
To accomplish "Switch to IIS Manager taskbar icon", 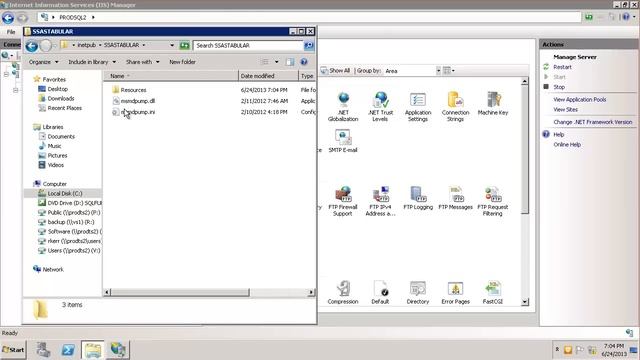I will [118, 350].
